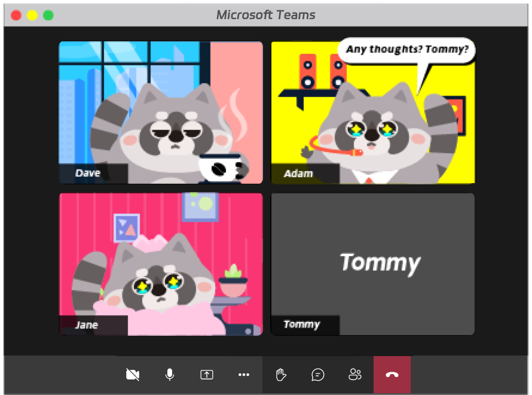Viewport: 532px width, 395px height.
Task: Click the "Any thoughts? Tommy?" speech bubble
Action: [x=406, y=50]
